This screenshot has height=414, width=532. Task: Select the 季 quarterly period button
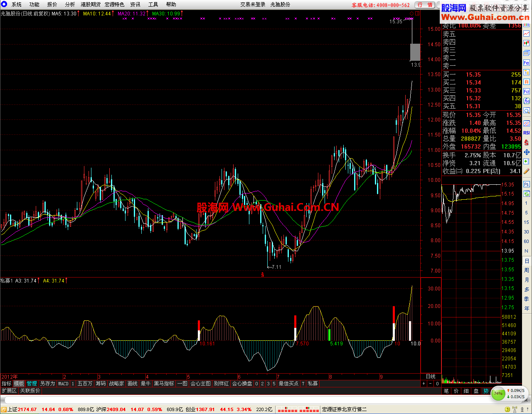coord(527,299)
